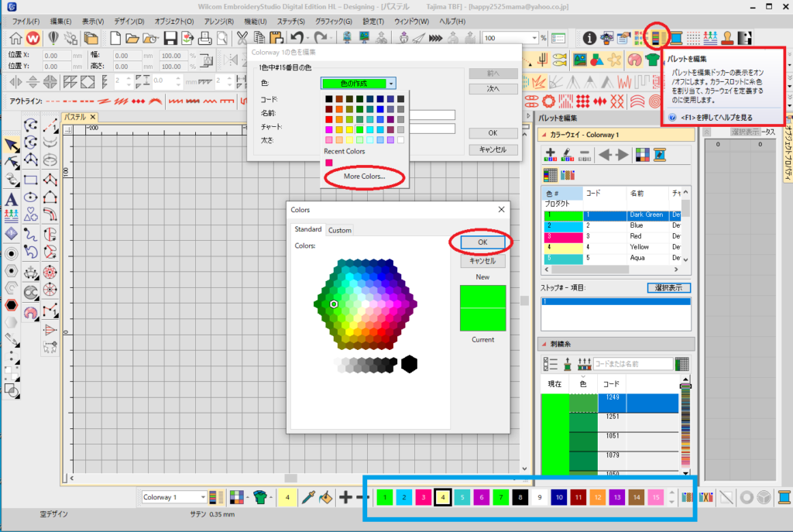
Task: Close the Colors dialog with X
Action: click(501, 209)
